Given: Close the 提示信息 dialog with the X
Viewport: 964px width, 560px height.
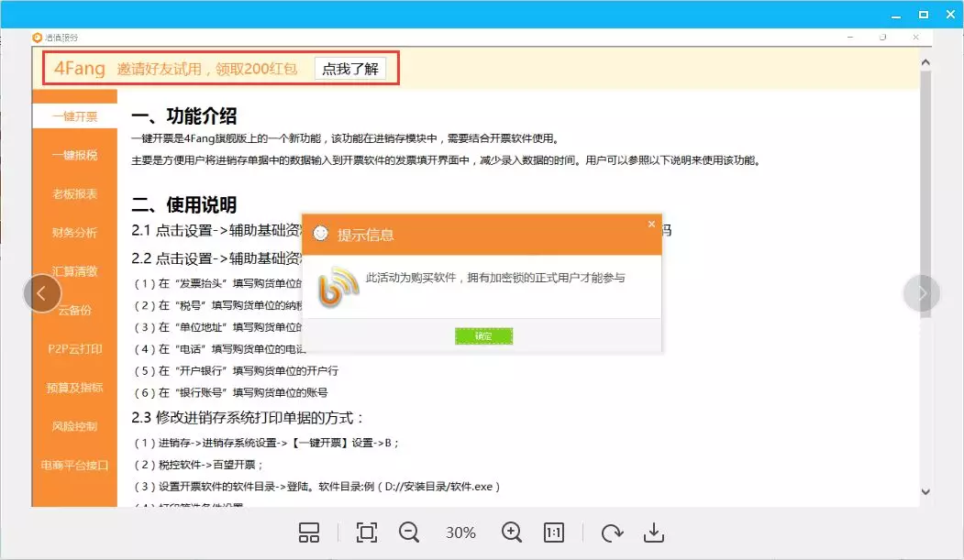Looking at the screenshot, I should coord(651,225).
